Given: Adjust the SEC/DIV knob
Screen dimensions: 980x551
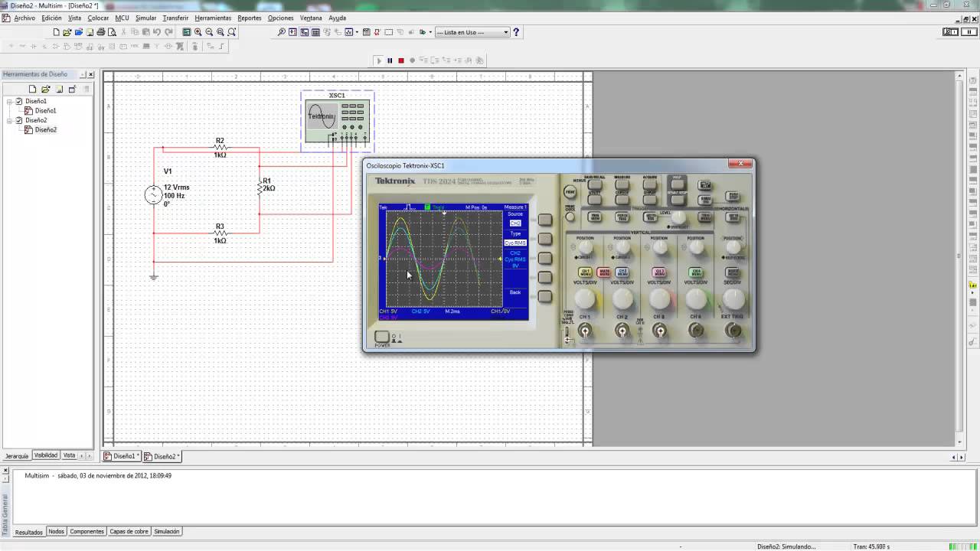Looking at the screenshot, I should [733, 299].
